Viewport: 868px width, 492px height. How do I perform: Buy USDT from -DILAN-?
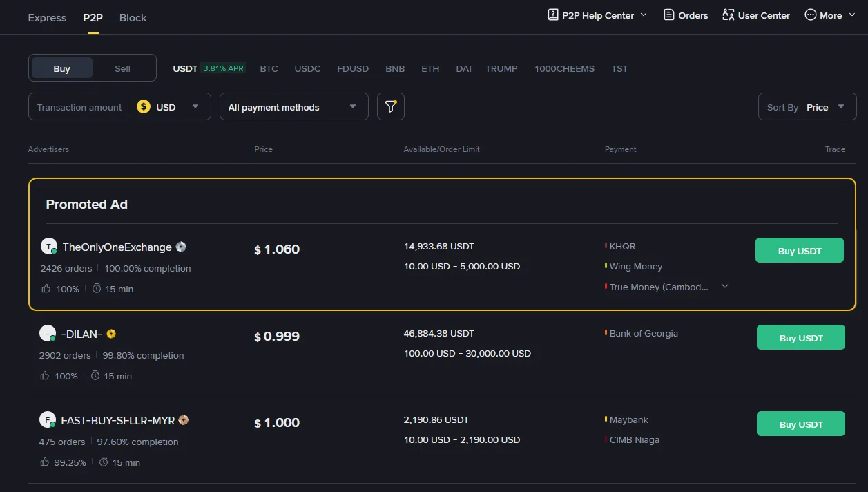(x=800, y=337)
